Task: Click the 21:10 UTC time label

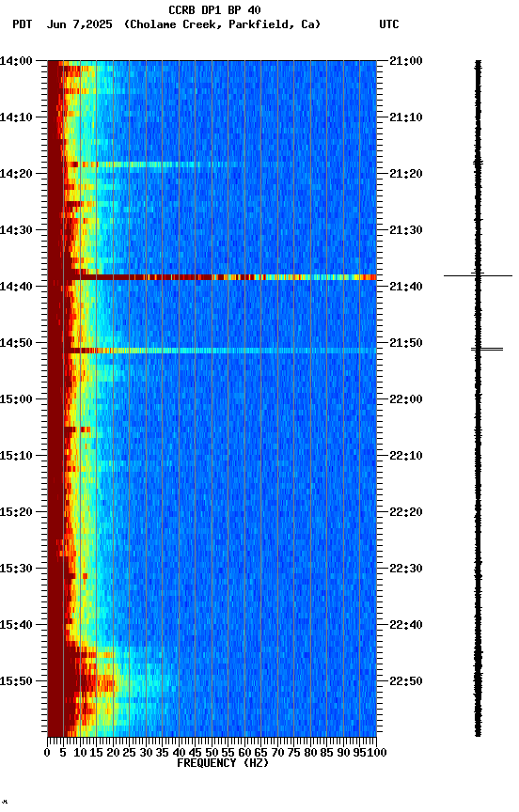Action: pos(405,117)
